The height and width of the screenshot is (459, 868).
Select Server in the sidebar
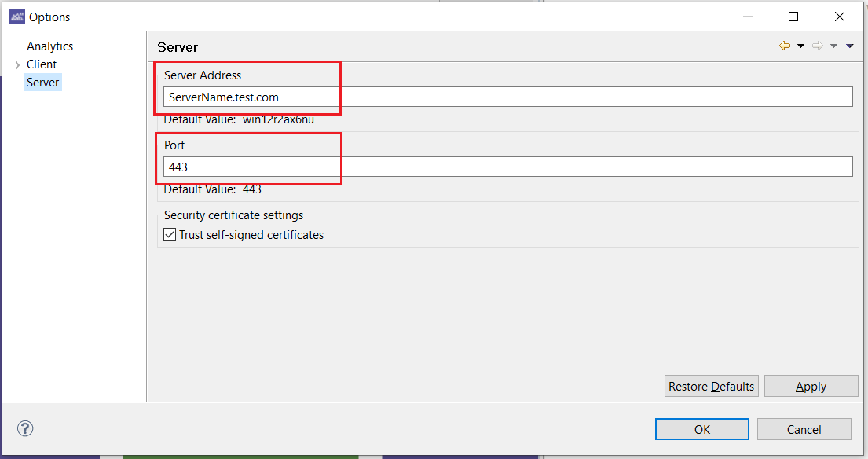[x=42, y=82]
